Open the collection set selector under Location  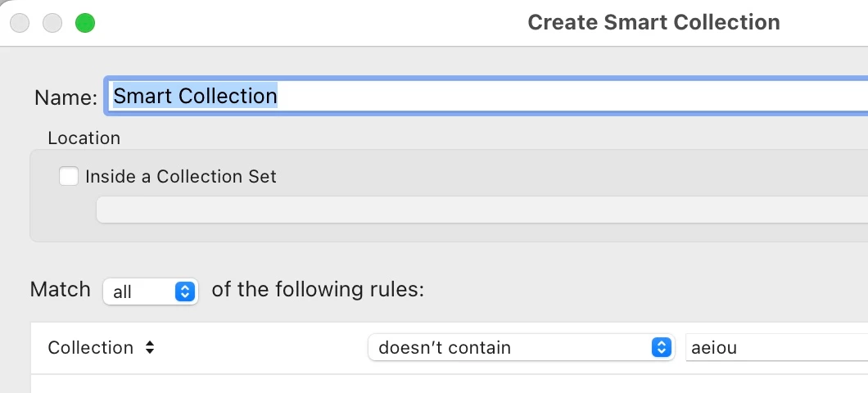tap(481, 210)
